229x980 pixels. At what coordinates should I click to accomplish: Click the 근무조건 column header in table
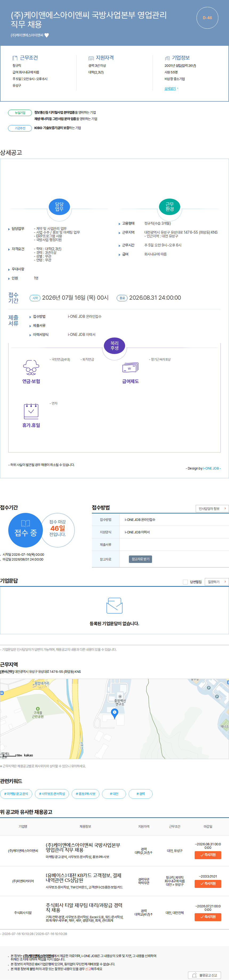pos(175,827)
